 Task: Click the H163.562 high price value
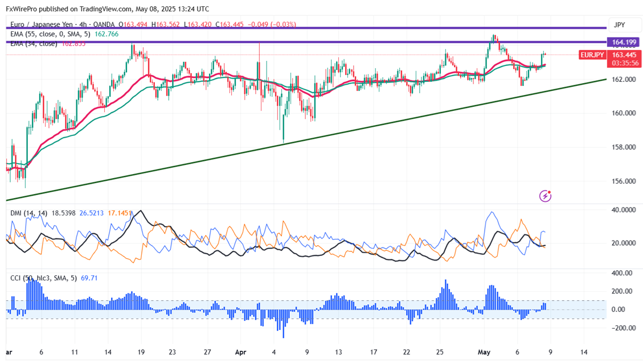coord(165,24)
